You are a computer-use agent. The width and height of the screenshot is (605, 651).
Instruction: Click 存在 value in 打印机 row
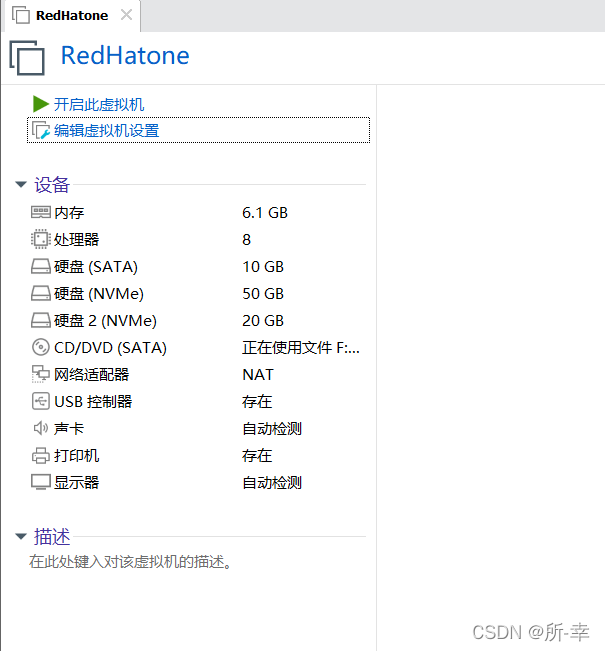pyautogui.click(x=257, y=455)
